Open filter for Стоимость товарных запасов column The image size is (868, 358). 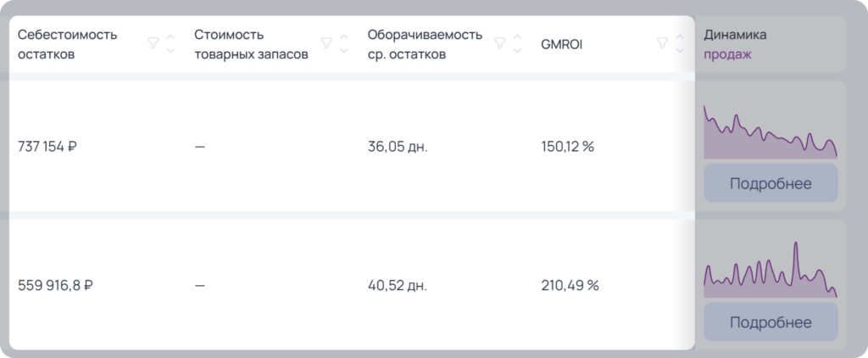point(327,43)
